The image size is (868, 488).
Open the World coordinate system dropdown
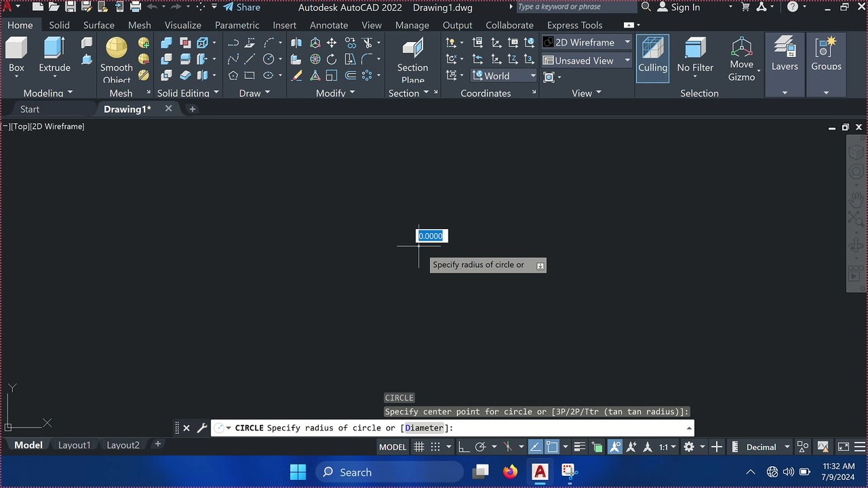coord(505,76)
